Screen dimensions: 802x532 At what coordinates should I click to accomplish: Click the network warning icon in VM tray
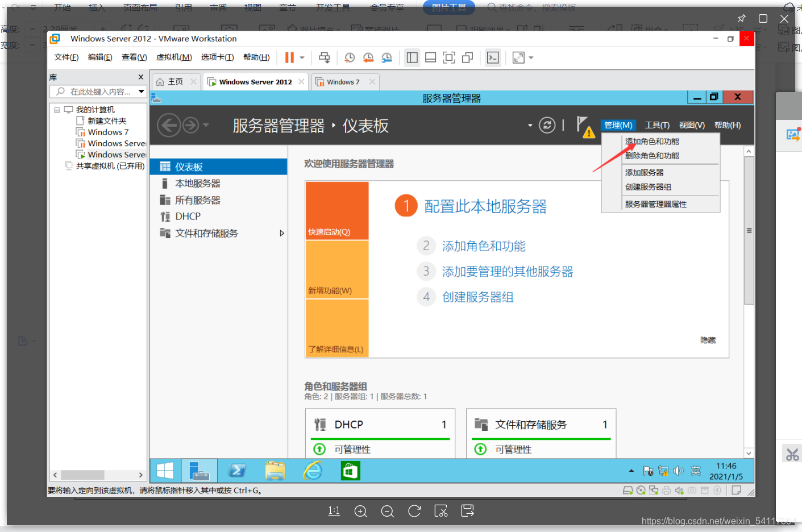(663, 471)
